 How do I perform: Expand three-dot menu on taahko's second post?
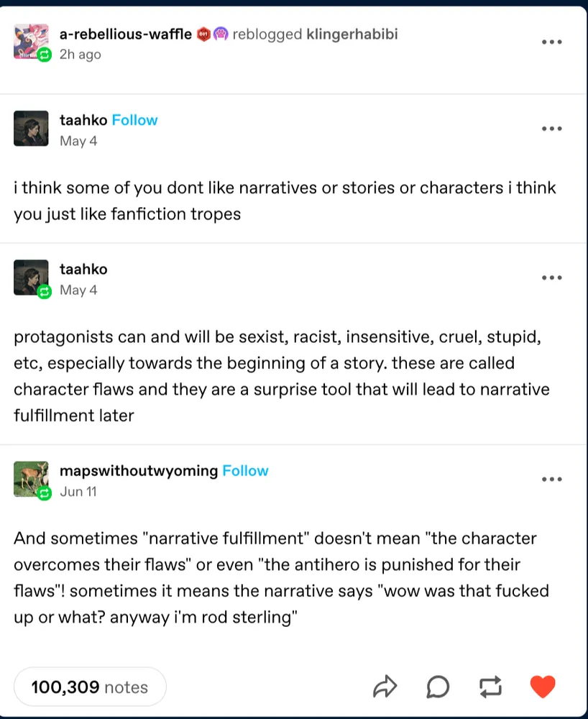pyautogui.click(x=551, y=278)
